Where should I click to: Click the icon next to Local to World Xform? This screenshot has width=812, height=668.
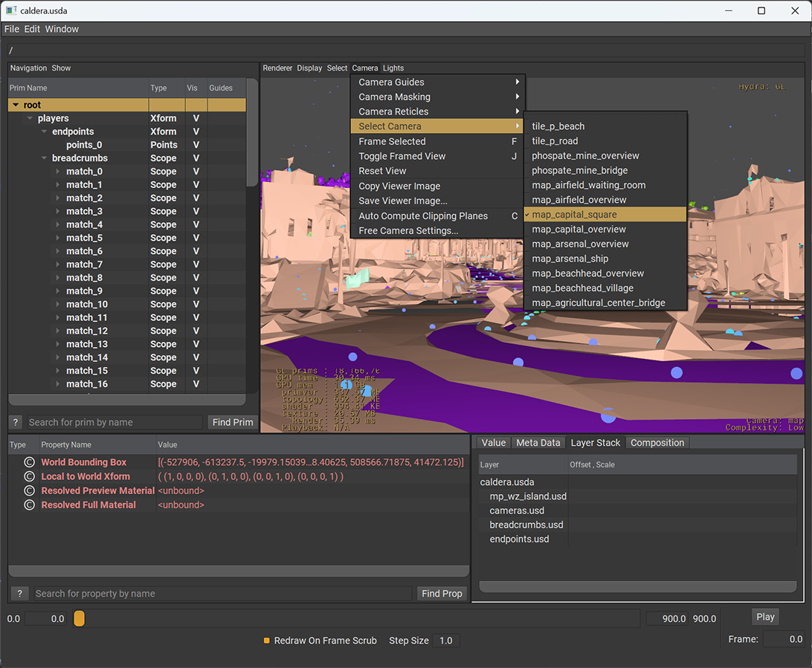pos(30,476)
